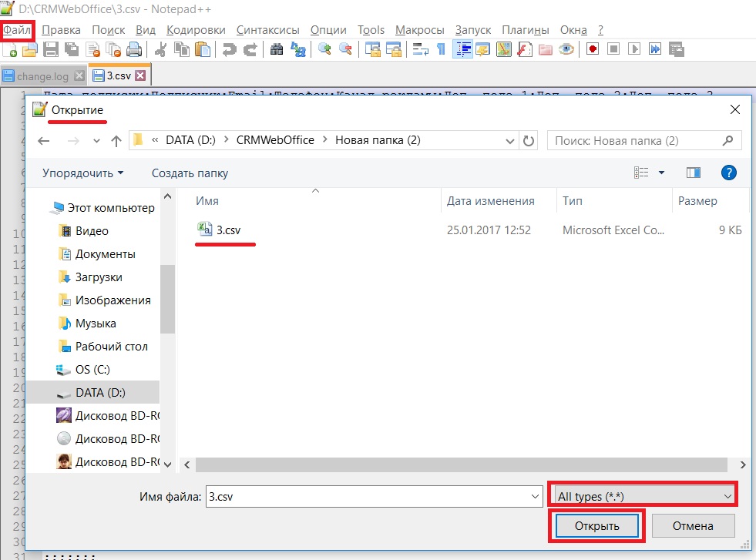The width and height of the screenshot is (756, 560).
Task: Click the Up one level arrow
Action: pos(116,141)
